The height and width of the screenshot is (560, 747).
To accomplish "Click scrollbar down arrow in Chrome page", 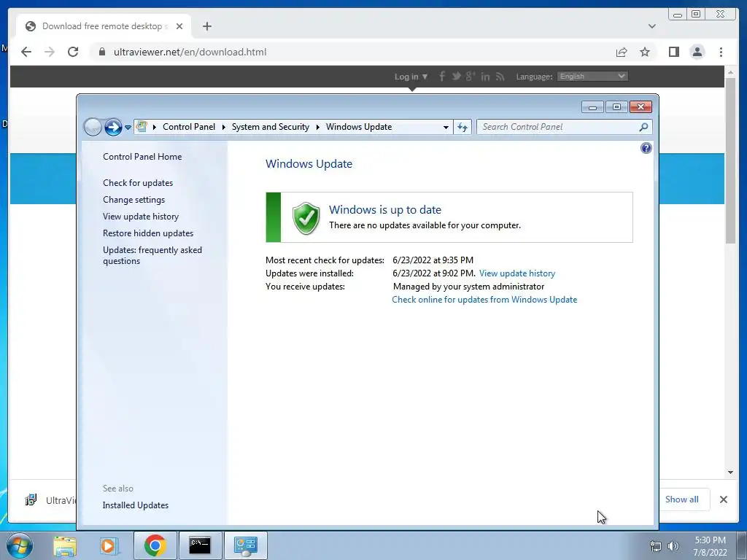I will 730,472.
